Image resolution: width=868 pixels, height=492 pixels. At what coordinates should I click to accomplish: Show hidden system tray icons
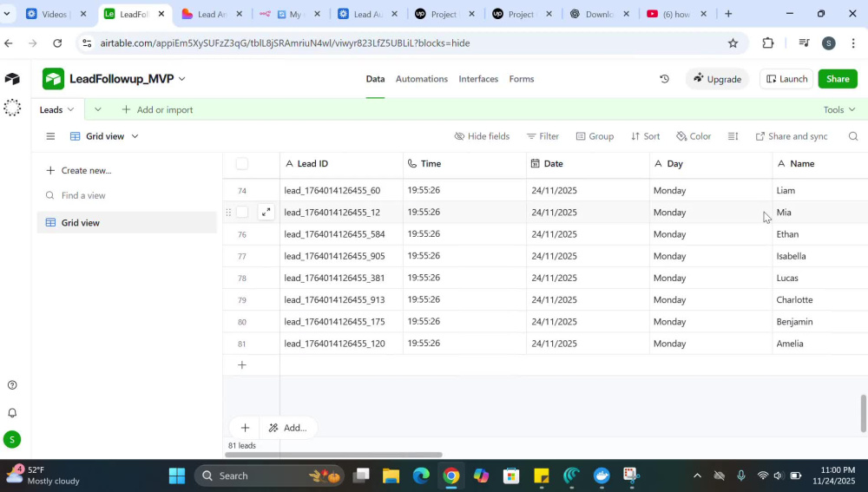point(697,476)
